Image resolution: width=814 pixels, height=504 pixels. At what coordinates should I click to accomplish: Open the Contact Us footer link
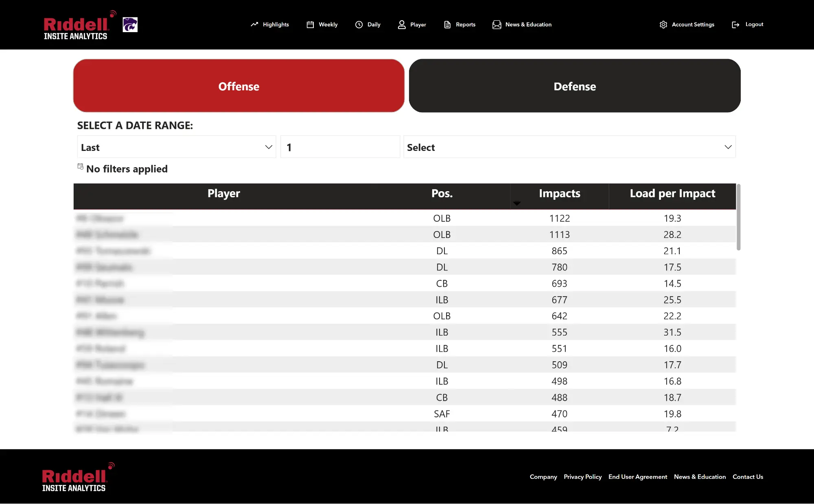click(x=748, y=477)
